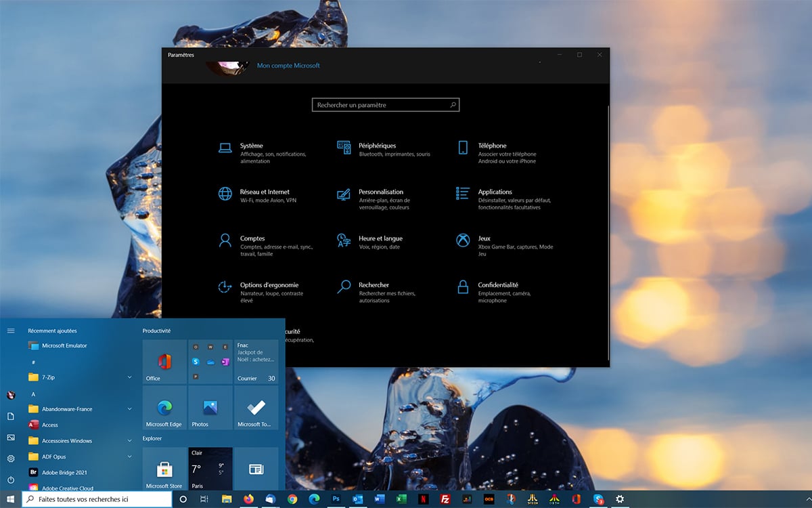Click the taskbar search box
812x508 pixels.
[97, 499]
